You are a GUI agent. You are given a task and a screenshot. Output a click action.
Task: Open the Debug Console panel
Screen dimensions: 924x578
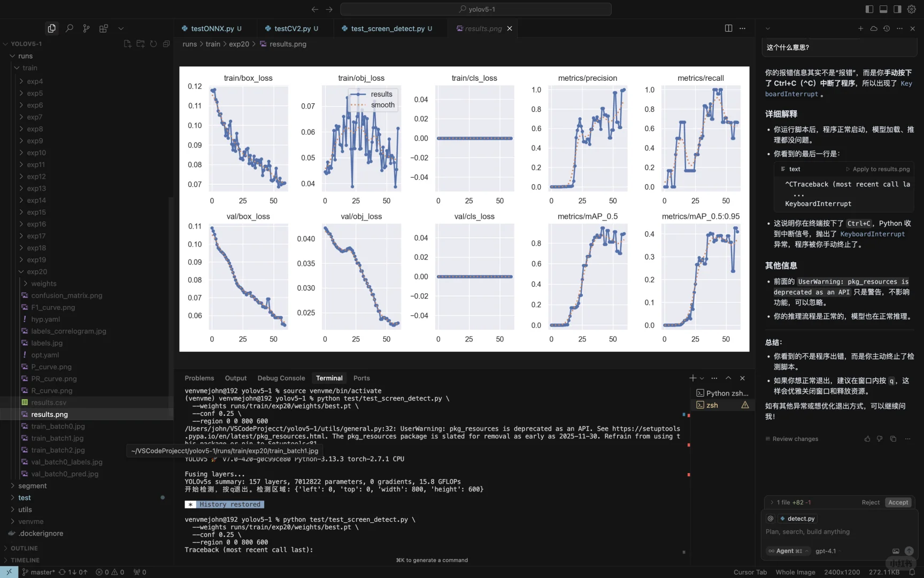tap(281, 378)
